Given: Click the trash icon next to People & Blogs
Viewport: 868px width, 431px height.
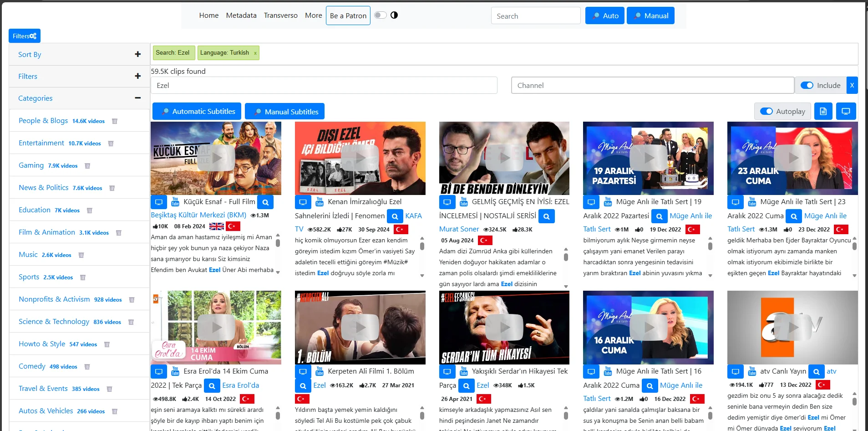Looking at the screenshot, I should (x=115, y=121).
